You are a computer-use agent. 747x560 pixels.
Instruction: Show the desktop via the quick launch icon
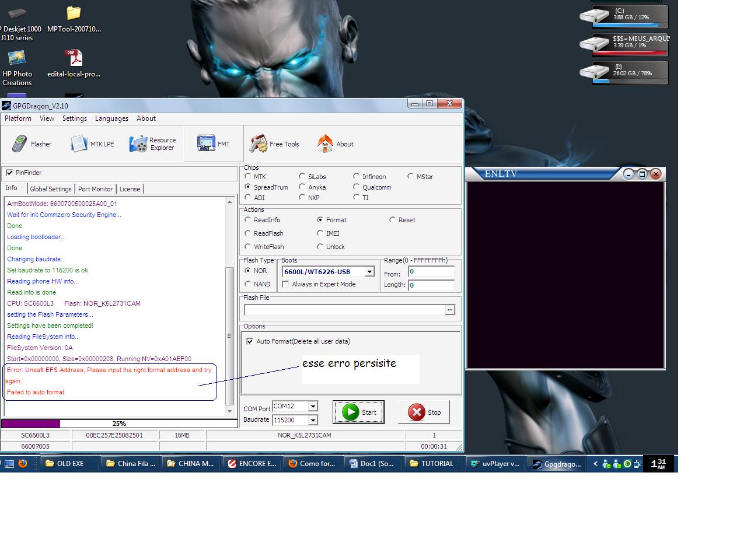[9, 464]
